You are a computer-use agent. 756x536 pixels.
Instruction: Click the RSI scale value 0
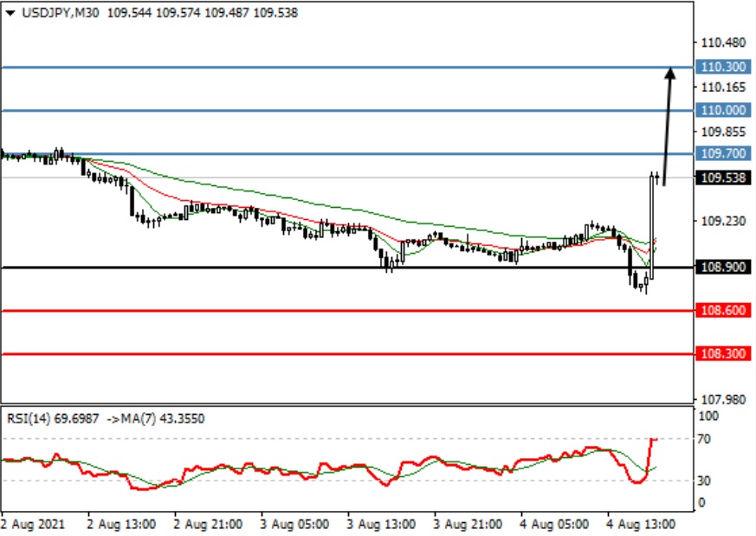(701, 502)
